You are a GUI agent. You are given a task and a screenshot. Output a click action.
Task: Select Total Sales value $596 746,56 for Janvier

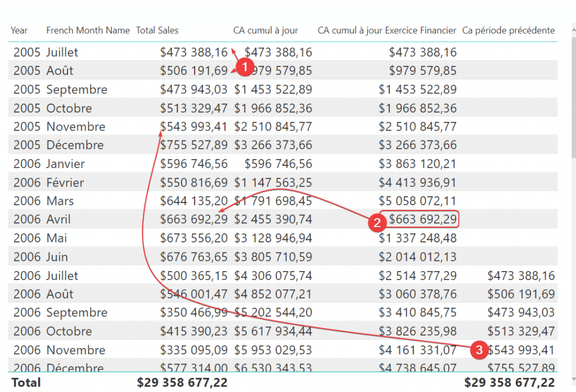tap(194, 164)
